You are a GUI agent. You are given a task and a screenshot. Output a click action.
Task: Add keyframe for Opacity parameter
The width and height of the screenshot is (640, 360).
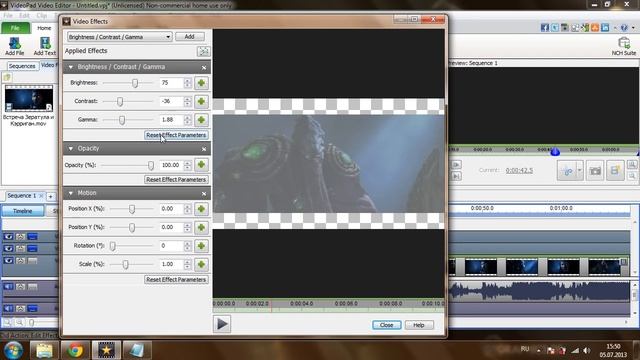[x=201, y=165]
